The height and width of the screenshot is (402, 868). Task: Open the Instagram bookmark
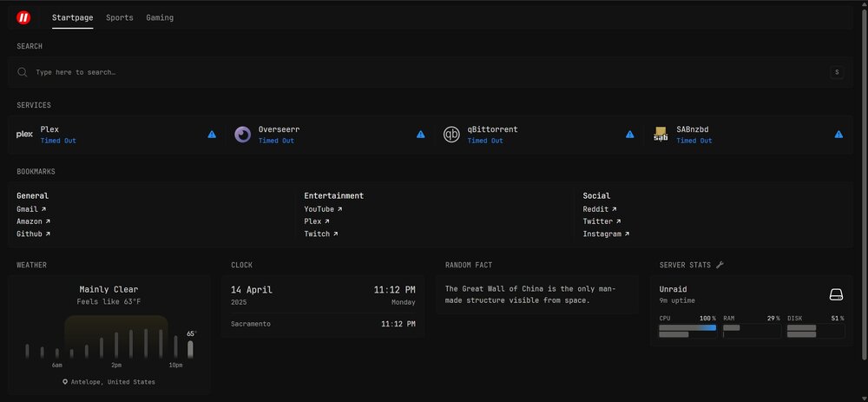[x=606, y=234]
